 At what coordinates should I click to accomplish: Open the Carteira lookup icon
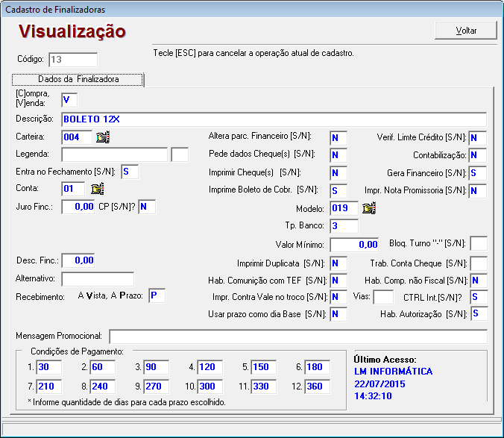point(103,137)
